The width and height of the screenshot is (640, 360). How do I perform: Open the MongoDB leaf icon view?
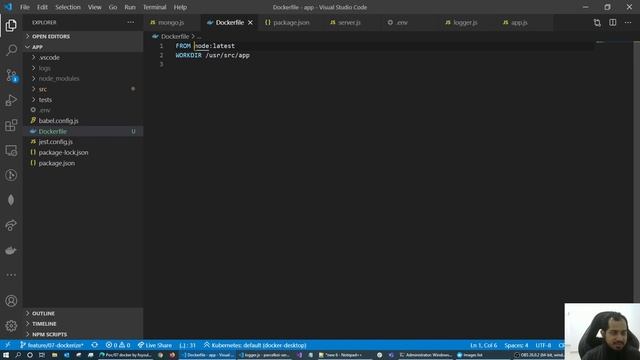[11, 200]
